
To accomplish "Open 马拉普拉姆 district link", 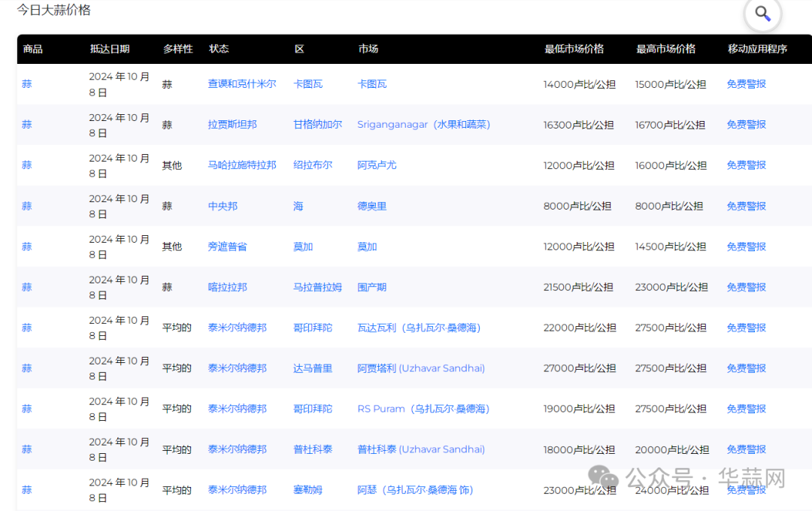I will click(317, 287).
